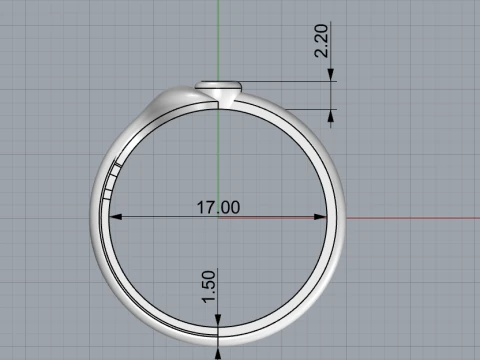Image resolution: width=480 pixels, height=360 pixels.
Task: Select the 17.00 diameter dimension text
Action: point(218,207)
